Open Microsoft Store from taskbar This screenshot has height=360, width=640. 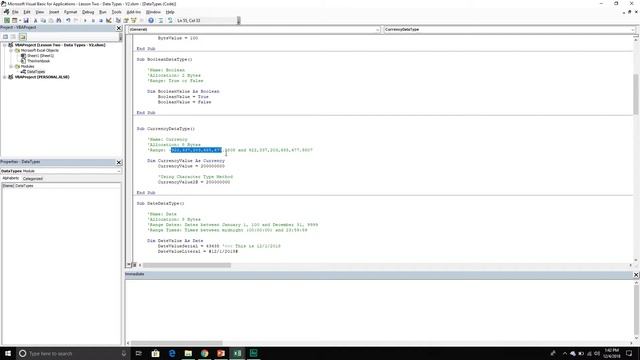click(155, 353)
